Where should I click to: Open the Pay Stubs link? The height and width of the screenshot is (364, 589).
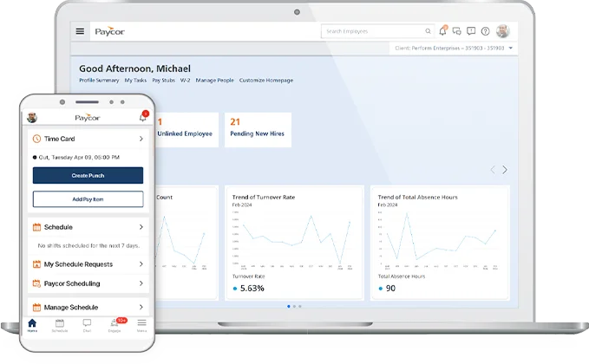pyautogui.click(x=164, y=80)
